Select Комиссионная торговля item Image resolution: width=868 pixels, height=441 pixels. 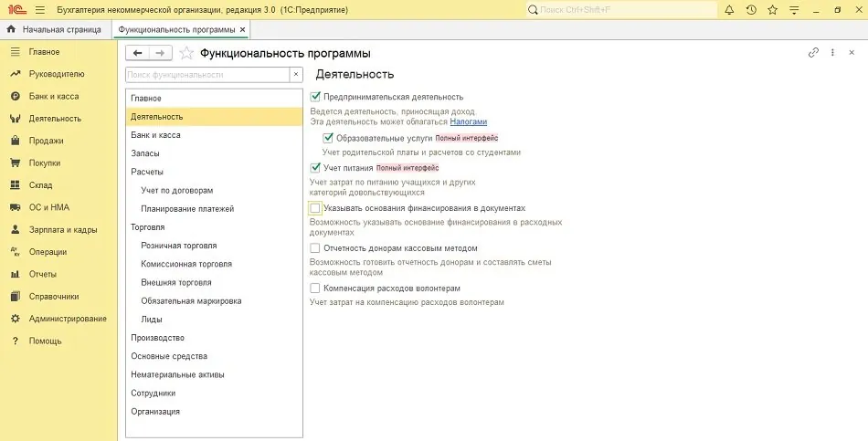(214, 264)
